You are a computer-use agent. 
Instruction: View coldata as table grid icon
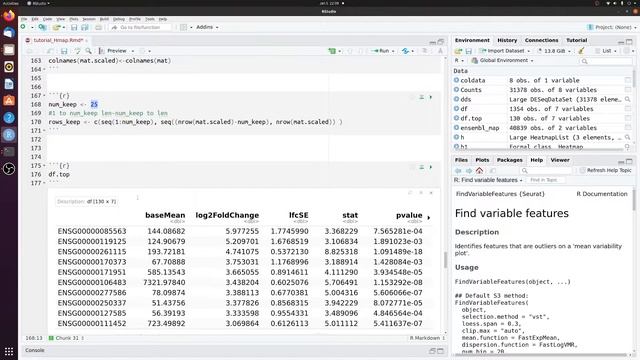(x=627, y=80)
